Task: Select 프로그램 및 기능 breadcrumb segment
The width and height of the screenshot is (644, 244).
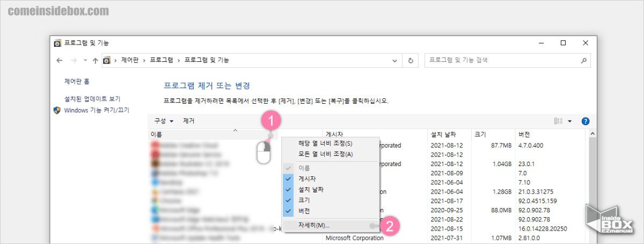Action: coord(207,61)
